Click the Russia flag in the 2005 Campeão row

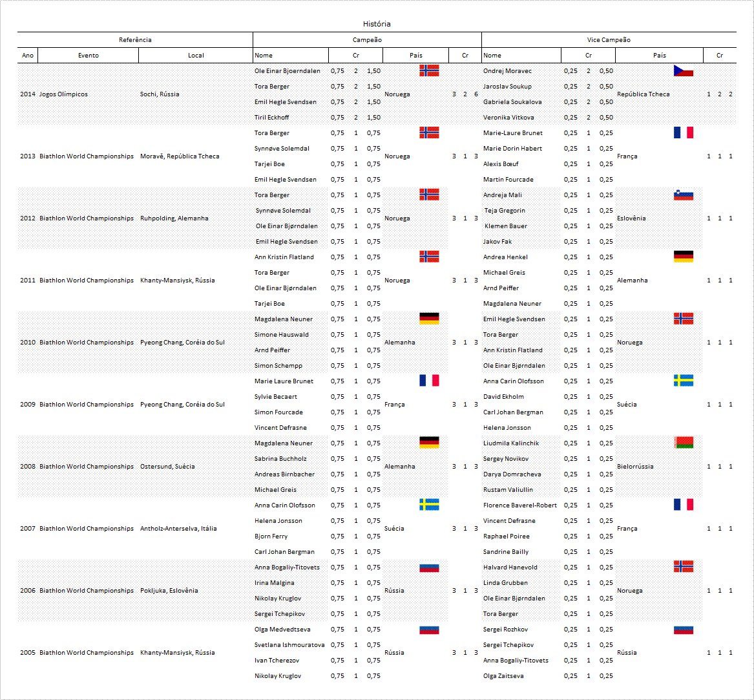pos(429,630)
